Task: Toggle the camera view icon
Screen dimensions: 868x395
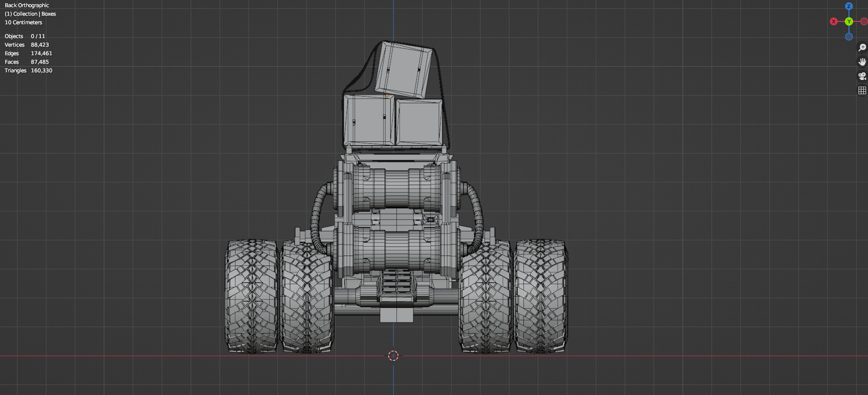Action: click(862, 76)
